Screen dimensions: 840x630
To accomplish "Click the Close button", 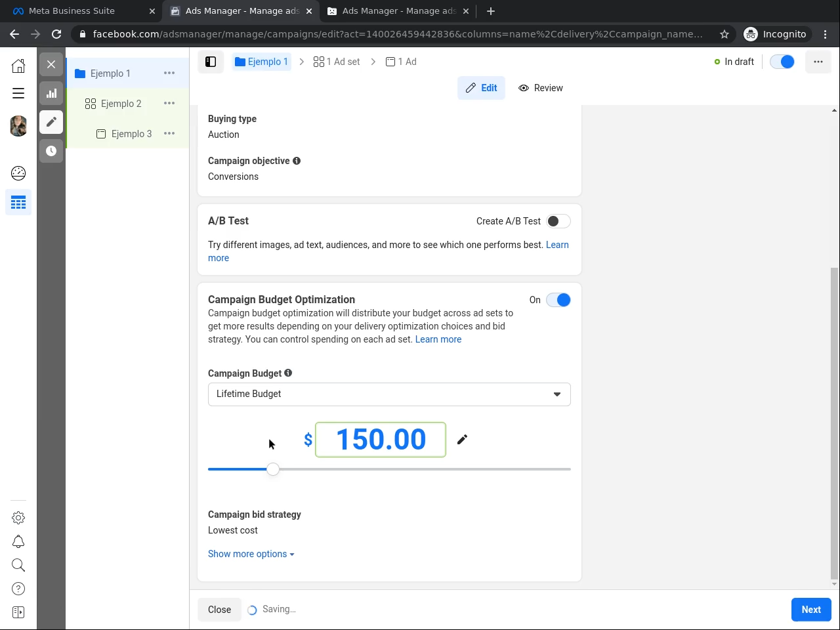I will point(219,610).
